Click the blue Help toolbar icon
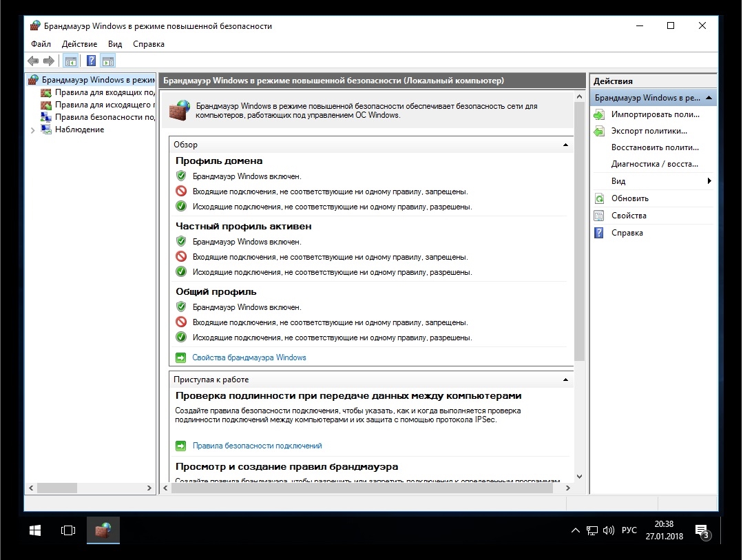Image resolution: width=743 pixels, height=560 pixels. [92, 61]
